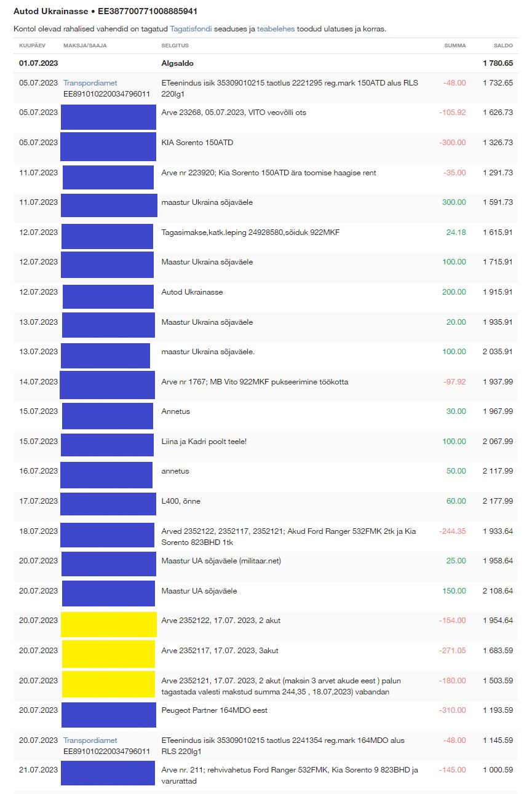Click the 24.18 refund amount
532x794 pixels.
click(456, 232)
